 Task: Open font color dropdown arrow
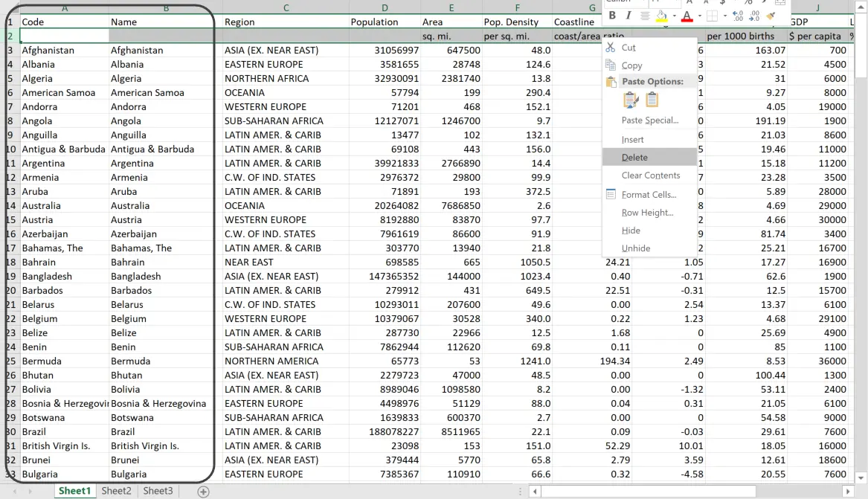point(699,16)
